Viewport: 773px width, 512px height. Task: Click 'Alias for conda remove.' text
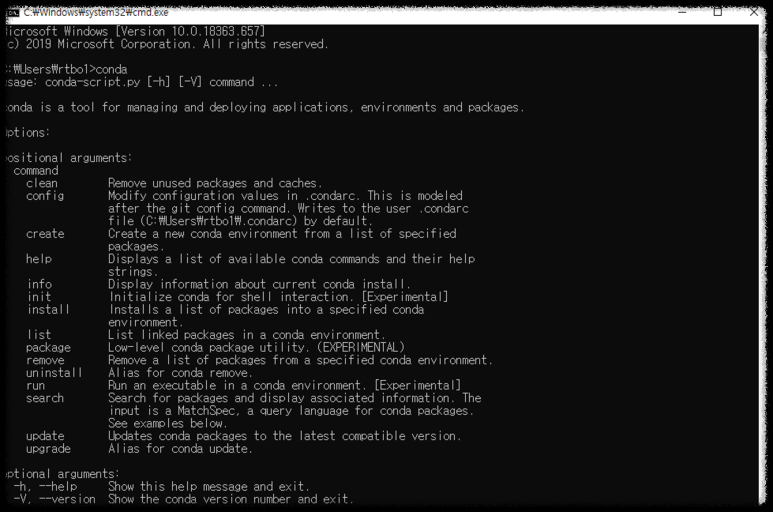(180, 373)
